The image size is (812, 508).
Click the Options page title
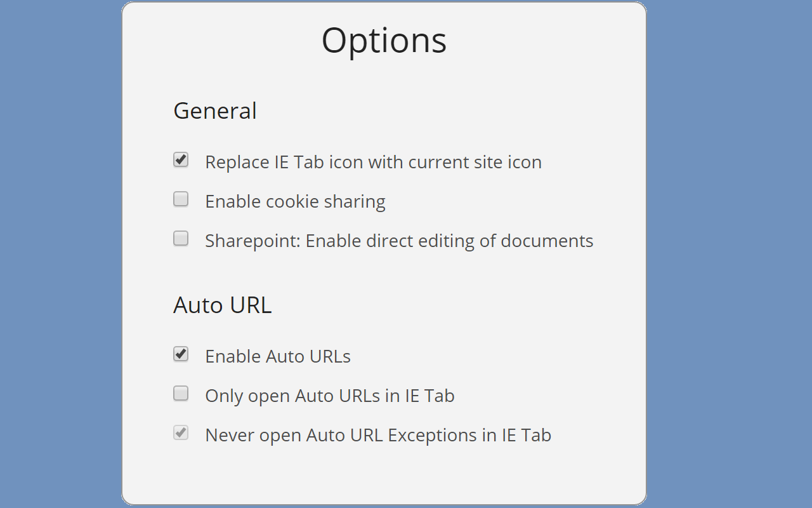[x=384, y=40]
